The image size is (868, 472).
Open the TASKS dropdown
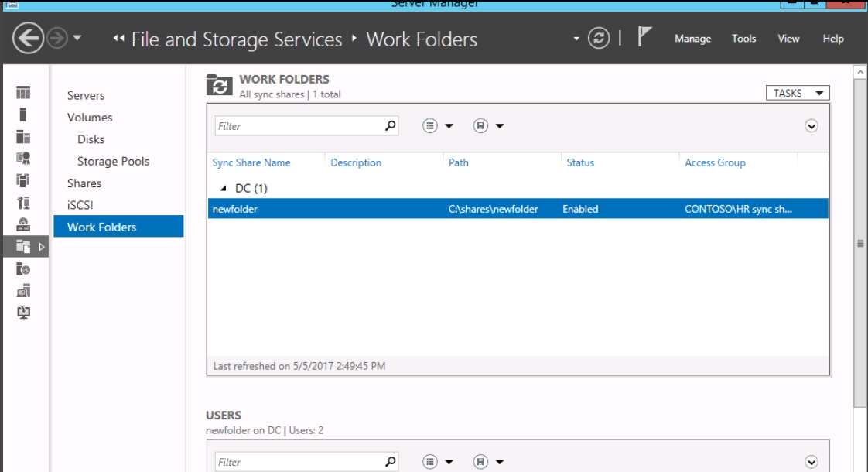point(798,93)
